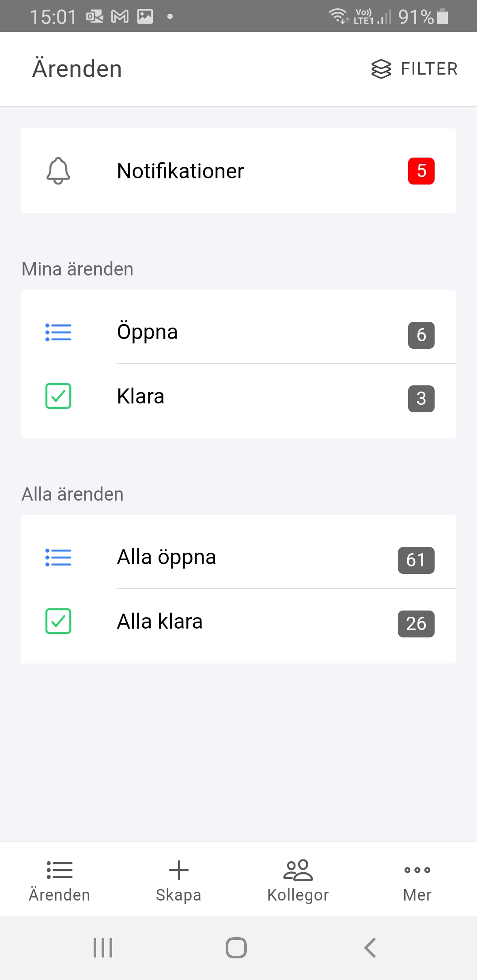Tap the count badge showing 61
The height and width of the screenshot is (980, 477).
coord(416,560)
